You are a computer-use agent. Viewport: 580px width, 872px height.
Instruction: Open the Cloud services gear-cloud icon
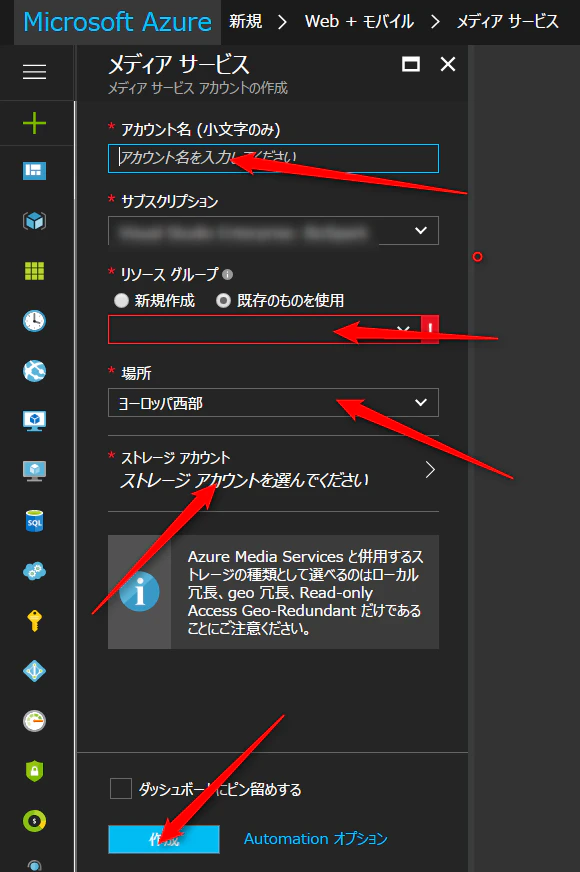34,571
